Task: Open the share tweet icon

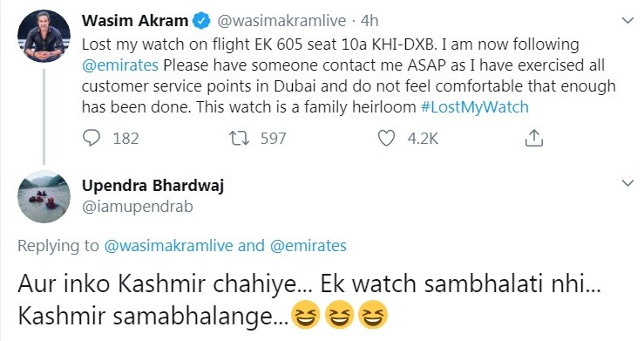Action: tap(534, 138)
